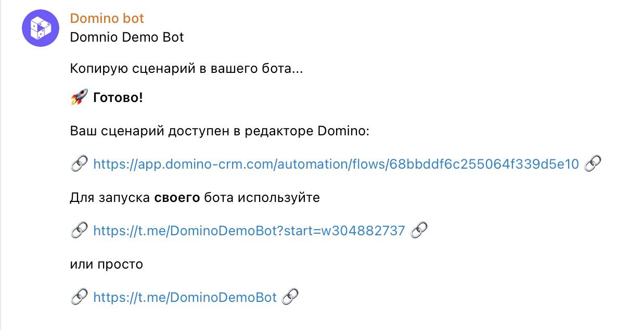Open the DominoDemoBot start=w304882737 link

tap(249, 231)
